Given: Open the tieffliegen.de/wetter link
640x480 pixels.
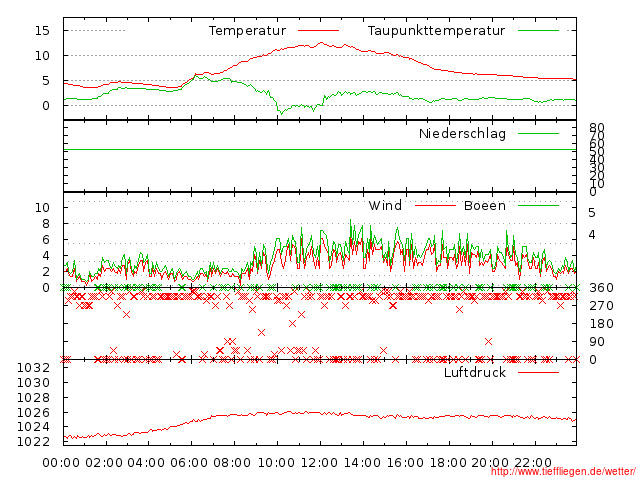Looking at the screenshot, I should click(563, 472).
